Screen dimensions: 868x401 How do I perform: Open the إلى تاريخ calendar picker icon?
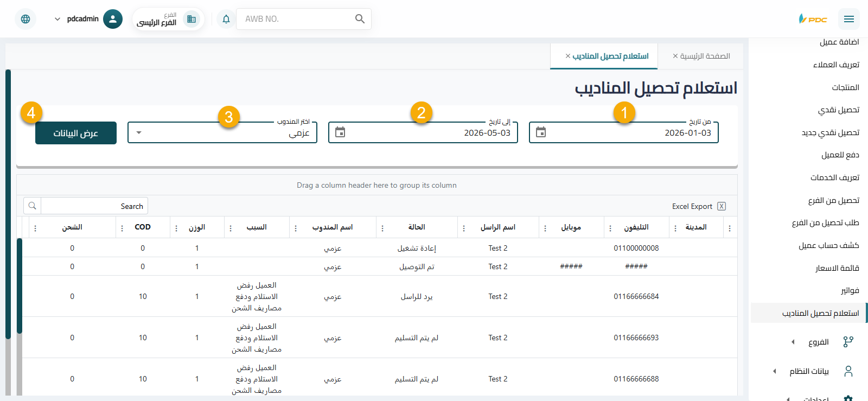tap(340, 132)
